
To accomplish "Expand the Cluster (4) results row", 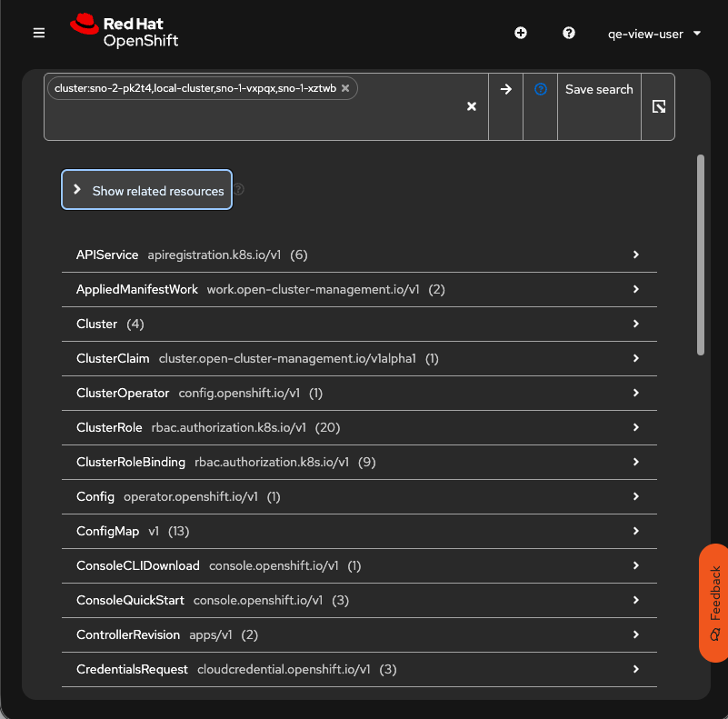I will pyautogui.click(x=359, y=324).
